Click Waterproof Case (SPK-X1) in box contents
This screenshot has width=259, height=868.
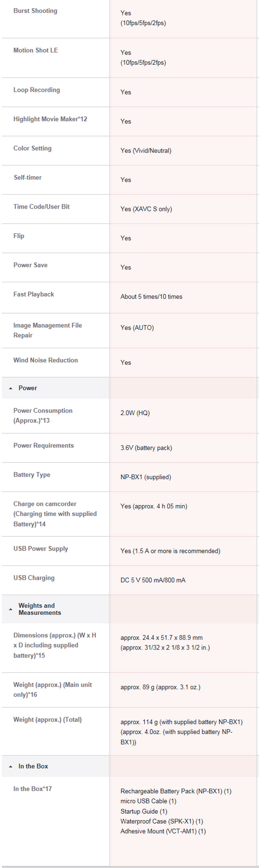(162, 821)
